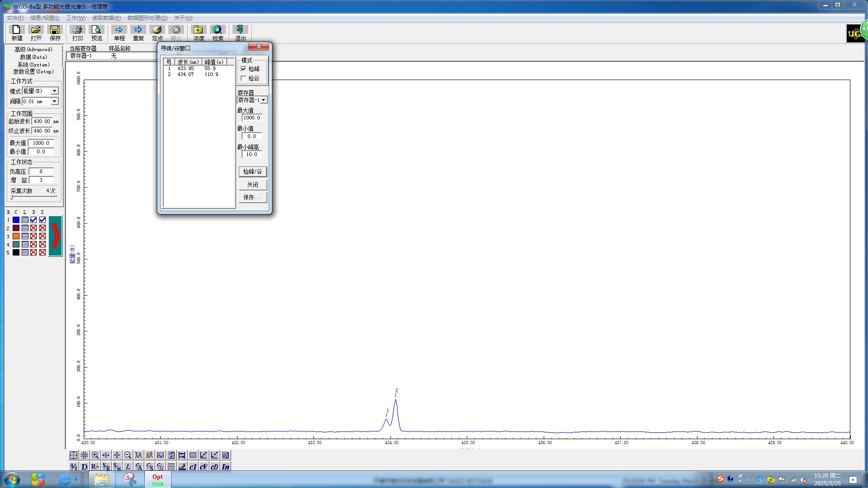Enable the 检谷 valley detection checkbox
Viewport: 868px width, 488px height.
[243, 78]
